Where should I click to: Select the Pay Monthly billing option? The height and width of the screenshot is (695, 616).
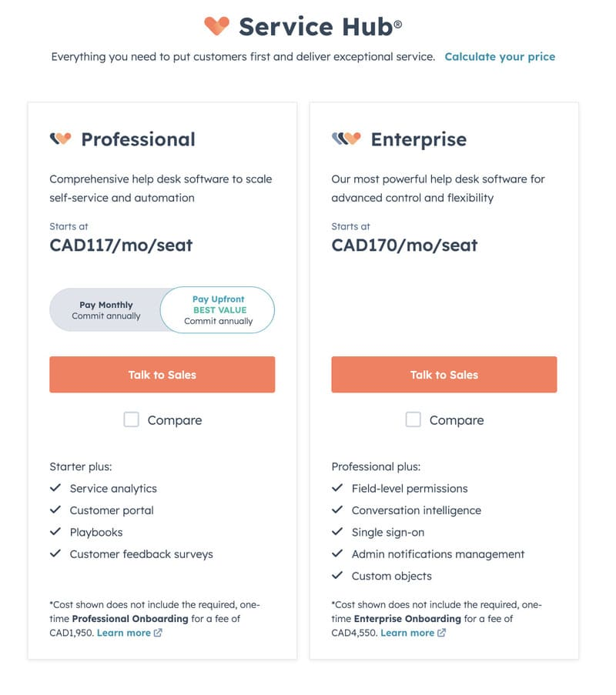pos(106,309)
